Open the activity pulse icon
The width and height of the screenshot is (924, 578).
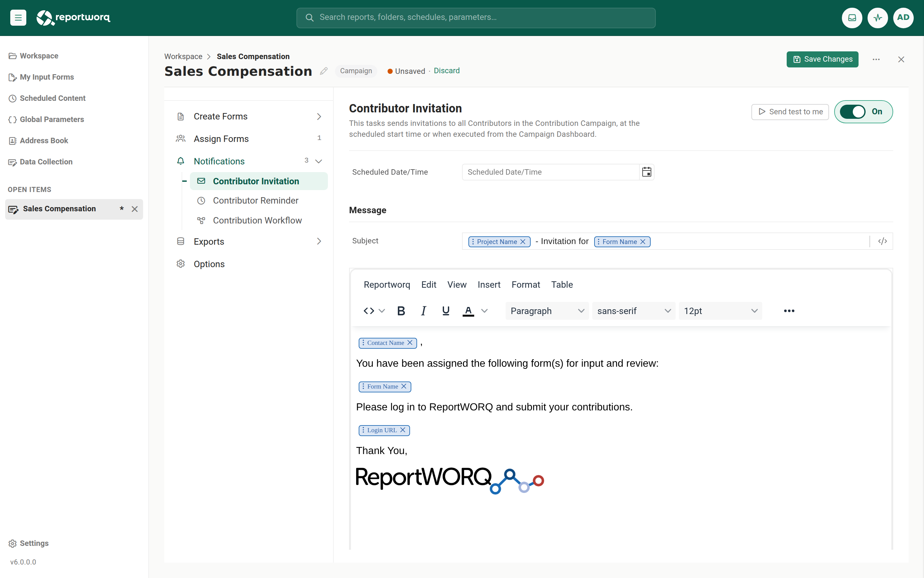pyautogui.click(x=877, y=18)
